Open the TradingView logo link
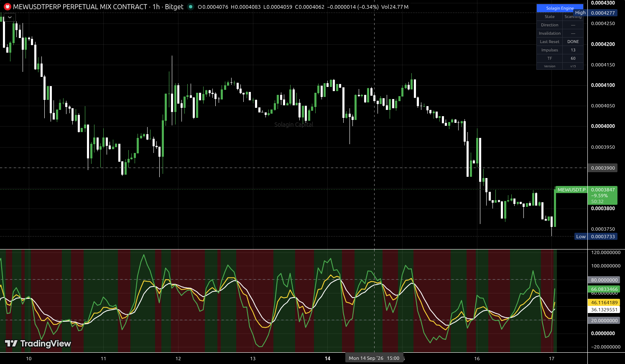 [x=38, y=344]
